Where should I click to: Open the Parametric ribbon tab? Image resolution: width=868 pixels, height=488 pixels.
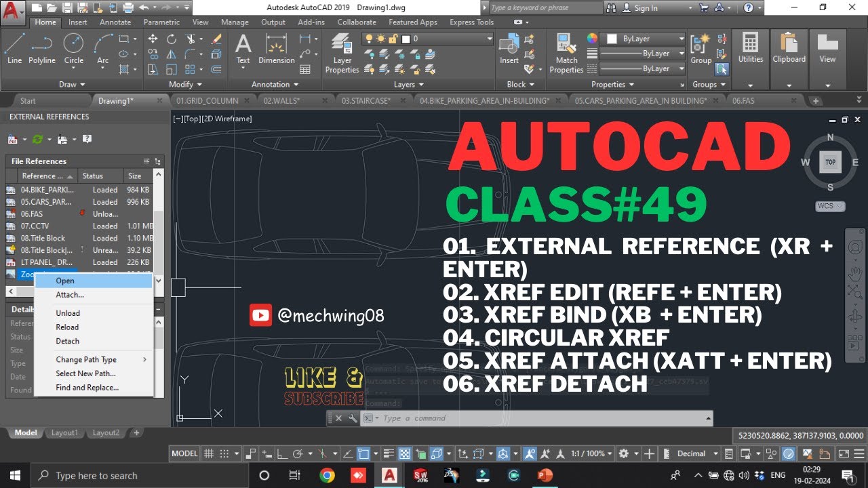pyautogui.click(x=162, y=22)
